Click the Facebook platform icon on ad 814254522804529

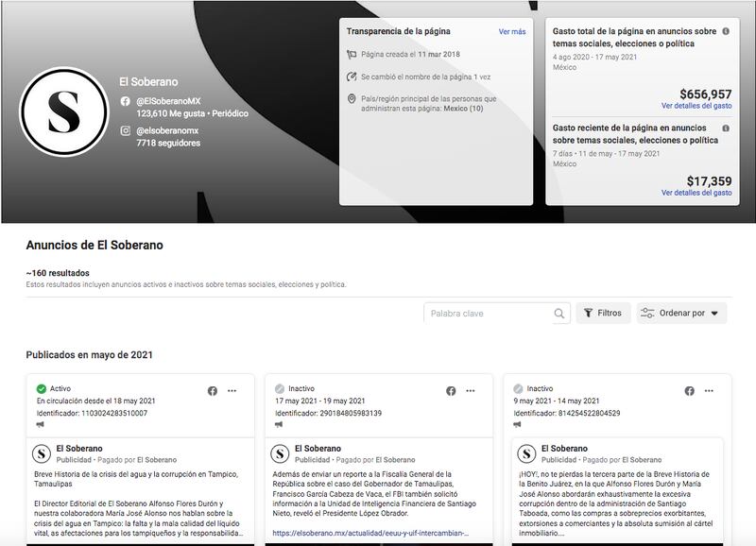coord(690,391)
